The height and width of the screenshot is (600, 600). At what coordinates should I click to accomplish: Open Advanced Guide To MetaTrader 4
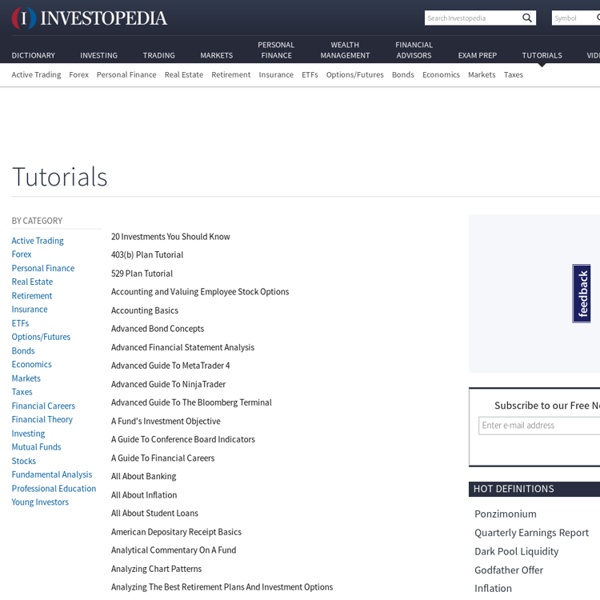click(x=171, y=366)
